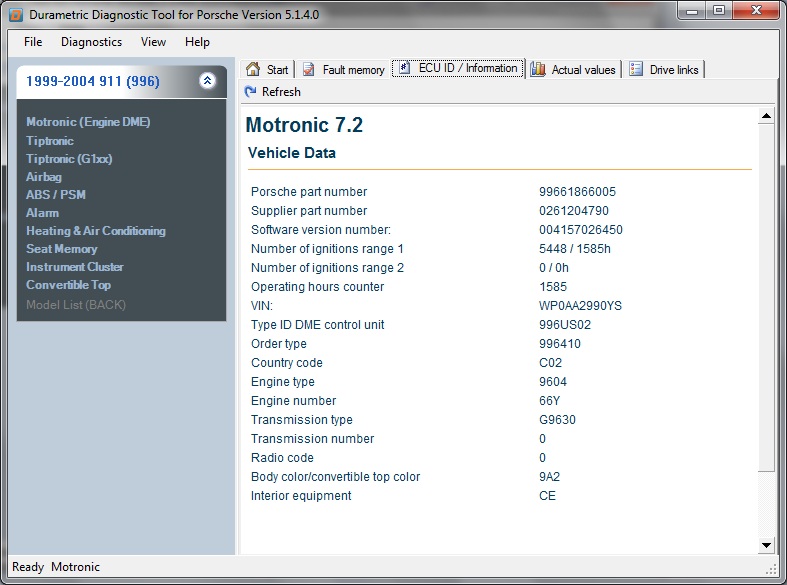Open the View menu
The width and height of the screenshot is (787, 585).
point(153,42)
